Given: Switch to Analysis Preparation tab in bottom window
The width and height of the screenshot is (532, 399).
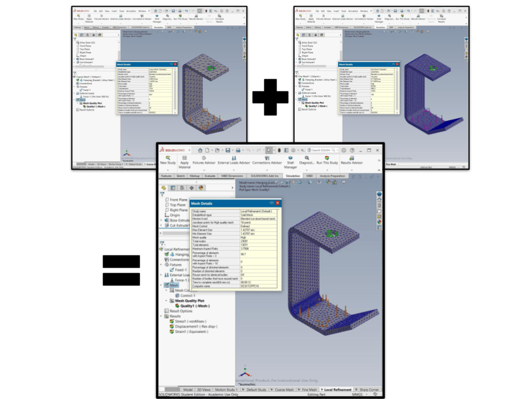Looking at the screenshot, I should (332, 176).
